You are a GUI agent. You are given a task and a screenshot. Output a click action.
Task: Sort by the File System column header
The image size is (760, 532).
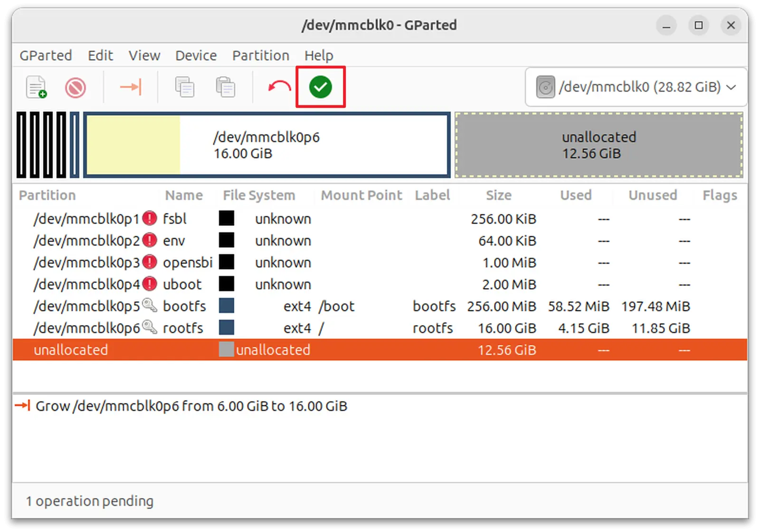click(x=259, y=195)
